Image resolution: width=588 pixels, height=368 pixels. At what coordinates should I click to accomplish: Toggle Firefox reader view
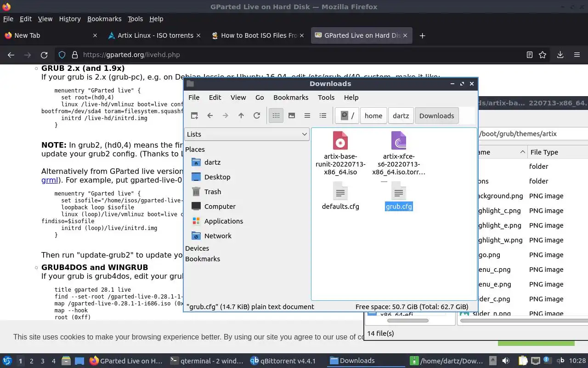529,55
